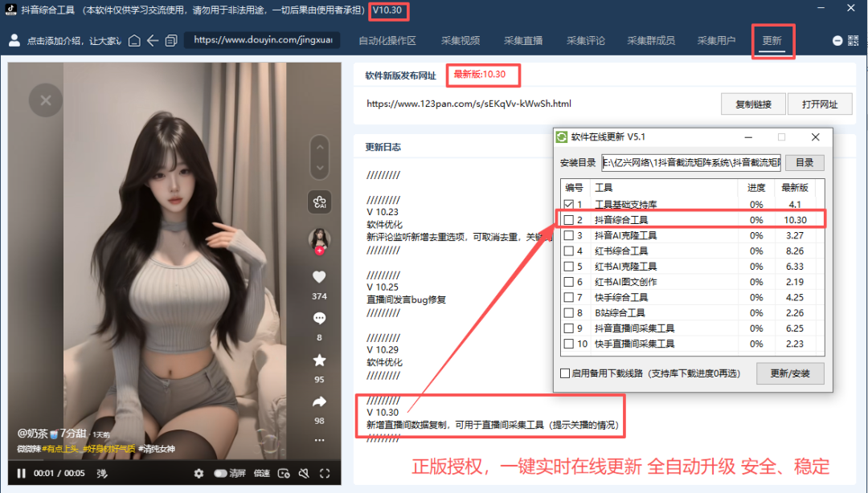868x493 pixels.
Task: Click the 打开网址 button
Action: coord(820,104)
